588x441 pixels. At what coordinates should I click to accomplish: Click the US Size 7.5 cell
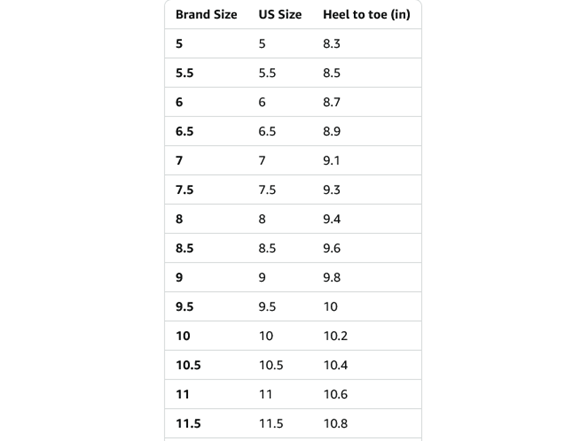point(267,190)
